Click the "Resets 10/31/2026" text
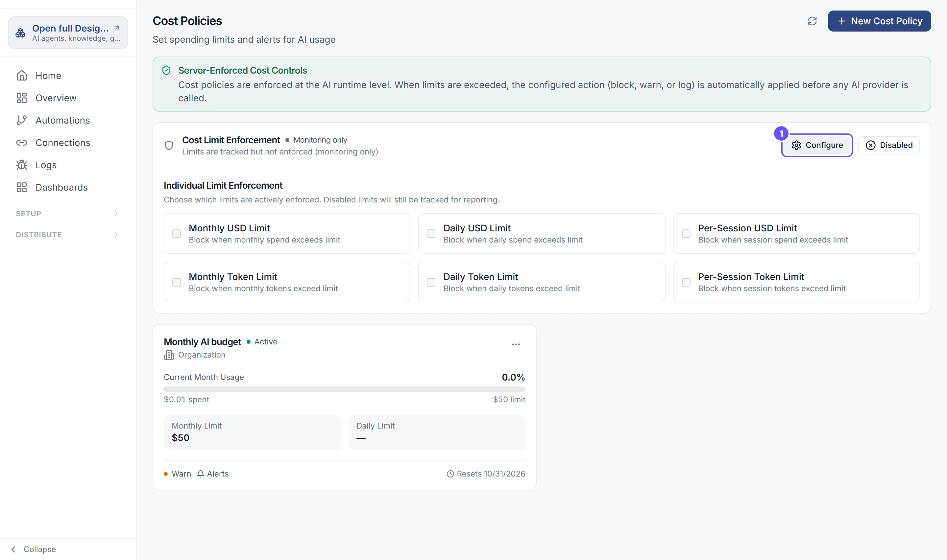 (491, 474)
